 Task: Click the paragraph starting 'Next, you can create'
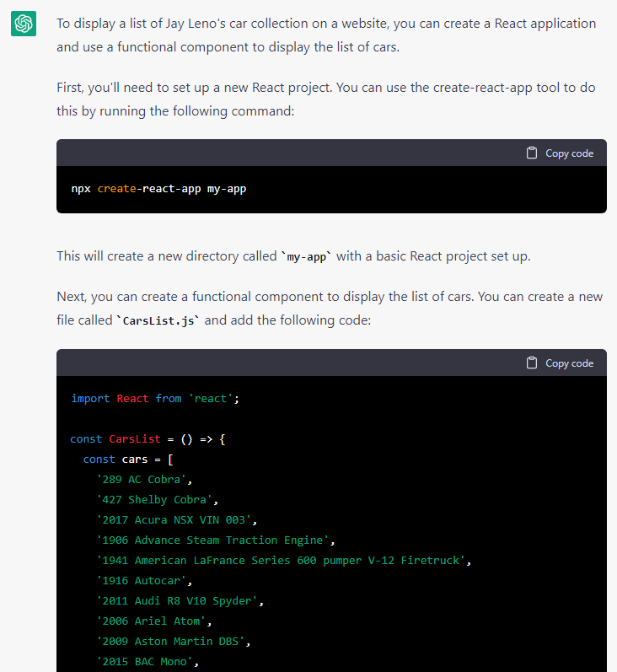(330, 308)
